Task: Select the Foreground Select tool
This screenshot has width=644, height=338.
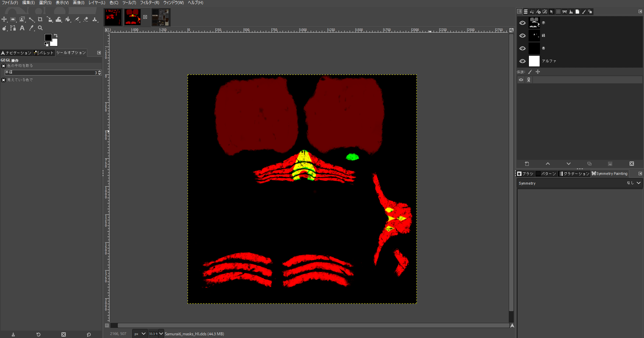Action: (x=22, y=19)
